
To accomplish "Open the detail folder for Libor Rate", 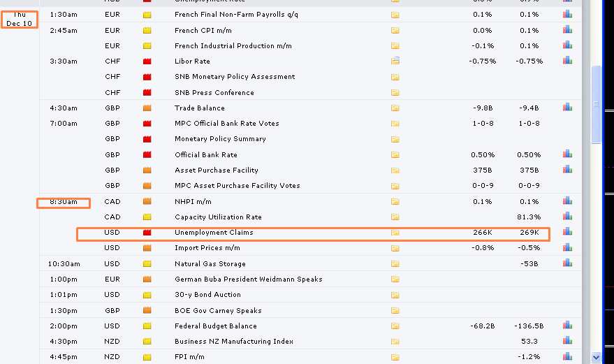I will coord(395,61).
